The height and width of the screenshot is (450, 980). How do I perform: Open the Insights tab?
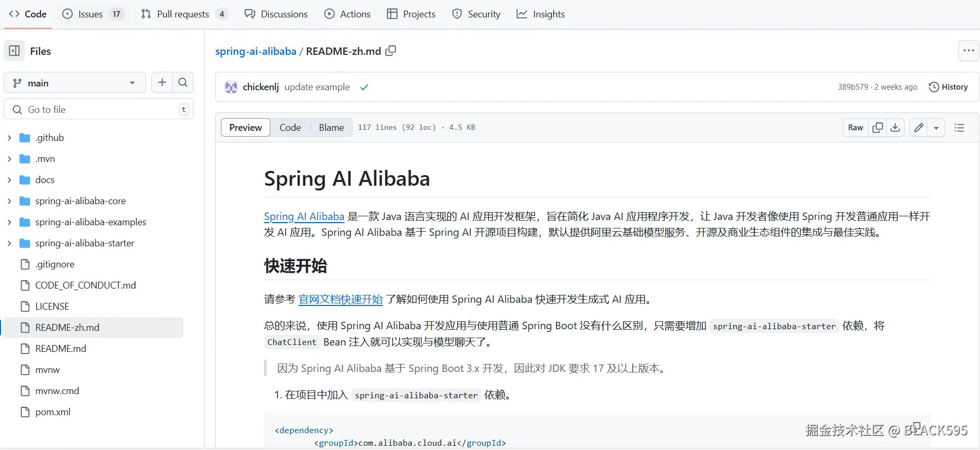pos(541,14)
